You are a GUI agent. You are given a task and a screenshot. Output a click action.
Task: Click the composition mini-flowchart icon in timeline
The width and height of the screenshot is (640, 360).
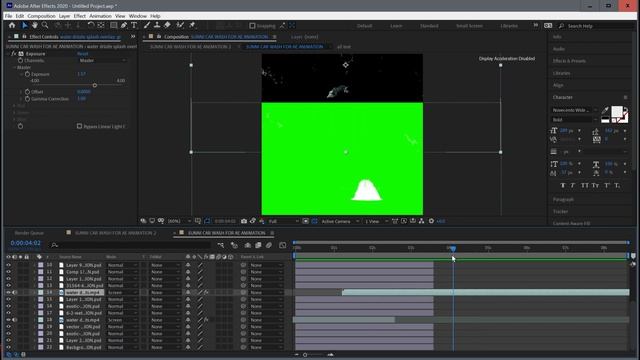(x=221, y=245)
